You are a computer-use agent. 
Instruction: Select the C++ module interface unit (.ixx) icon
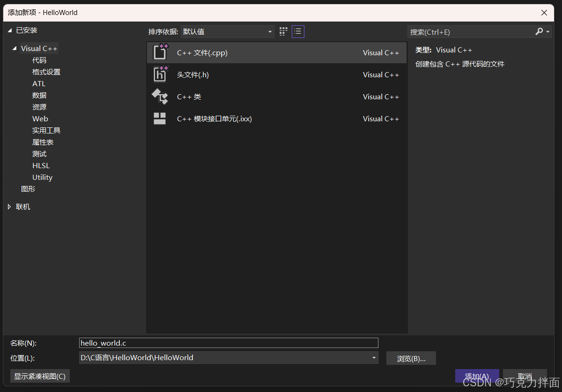click(x=160, y=118)
